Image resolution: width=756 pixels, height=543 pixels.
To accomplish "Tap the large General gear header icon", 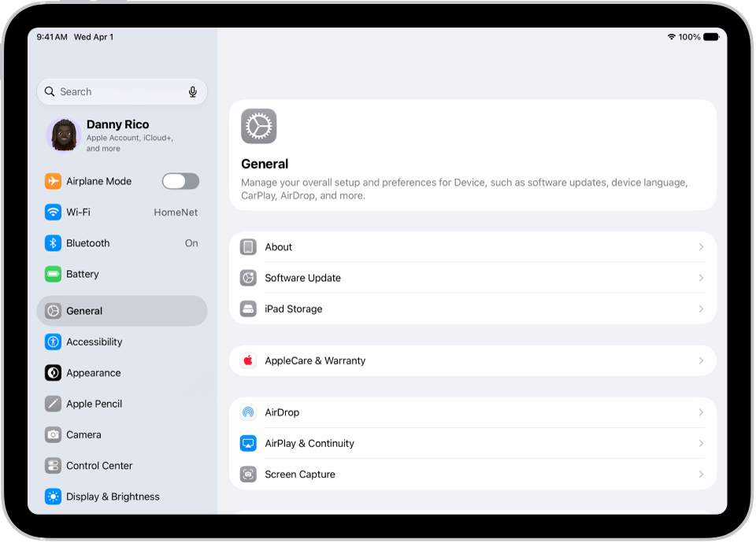I will point(259,126).
